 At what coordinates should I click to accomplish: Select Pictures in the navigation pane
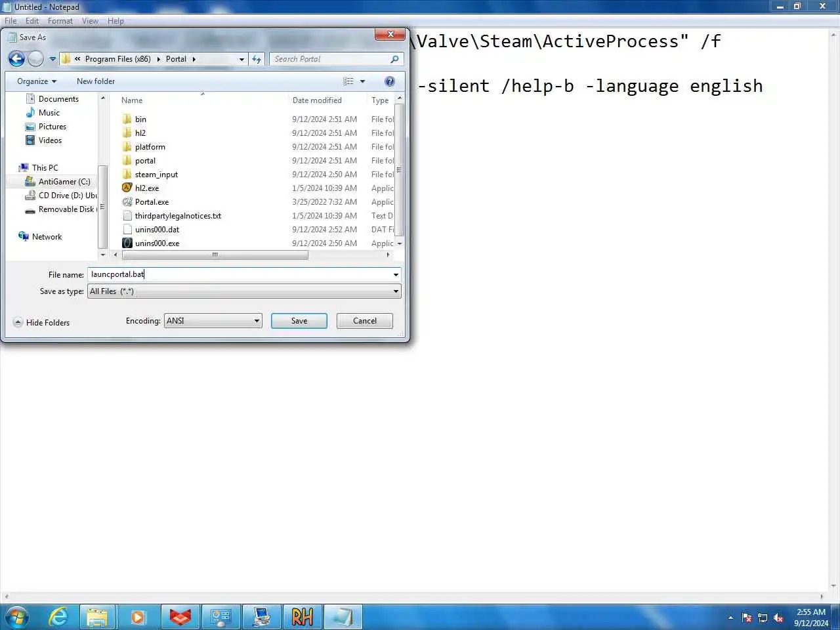click(52, 127)
